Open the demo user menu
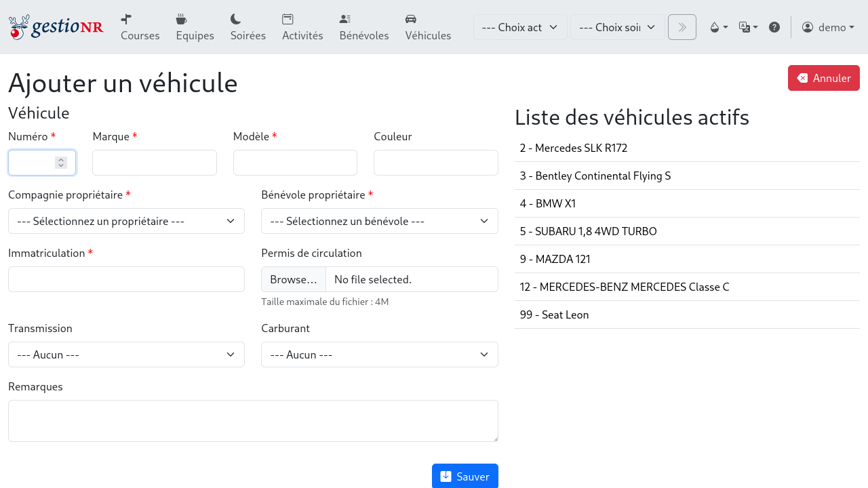 point(828,27)
